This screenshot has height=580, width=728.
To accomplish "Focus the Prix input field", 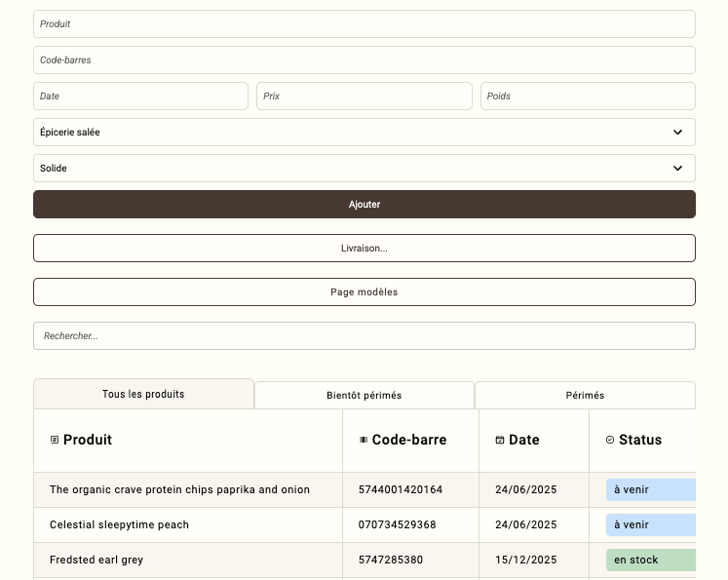I will click(364, 97).
